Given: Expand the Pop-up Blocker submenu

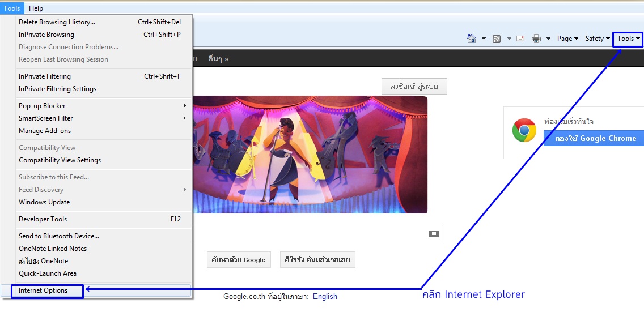Looking at the screenshot, I should [x=100, y=106].
